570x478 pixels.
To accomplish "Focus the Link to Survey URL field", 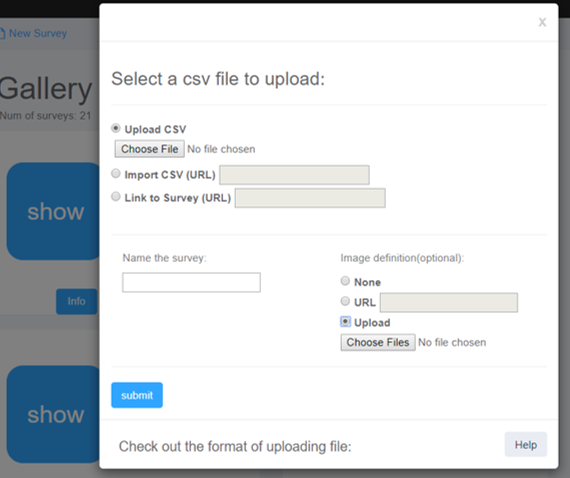I will click(x=310, y=198).
